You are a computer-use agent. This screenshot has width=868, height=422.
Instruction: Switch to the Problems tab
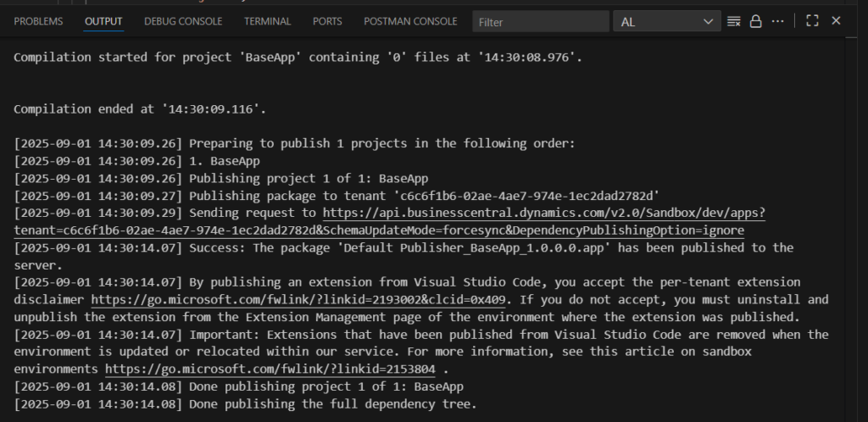point(38,21)
